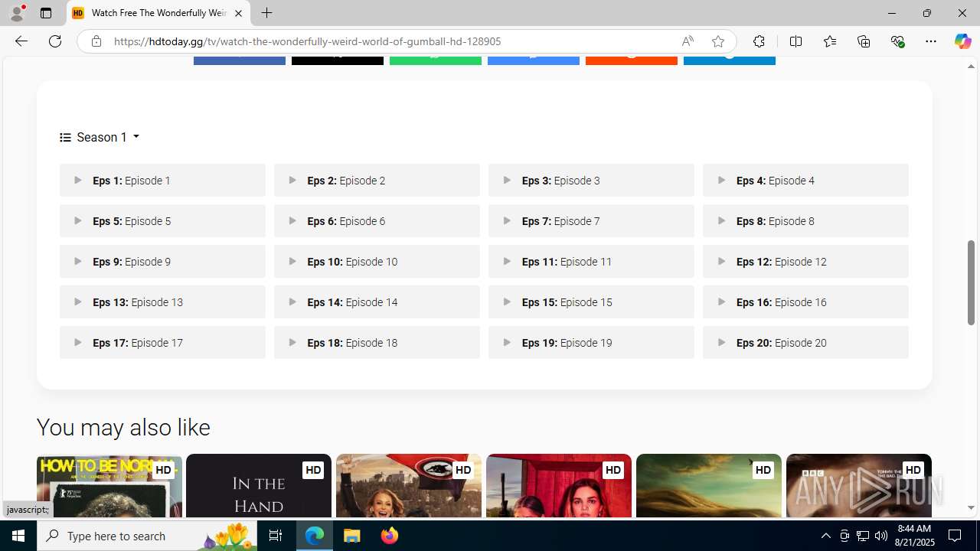This screenshot has width=980, height=551.
Task: Play Eps 3: Episode 3
Action: pos(591,181)
